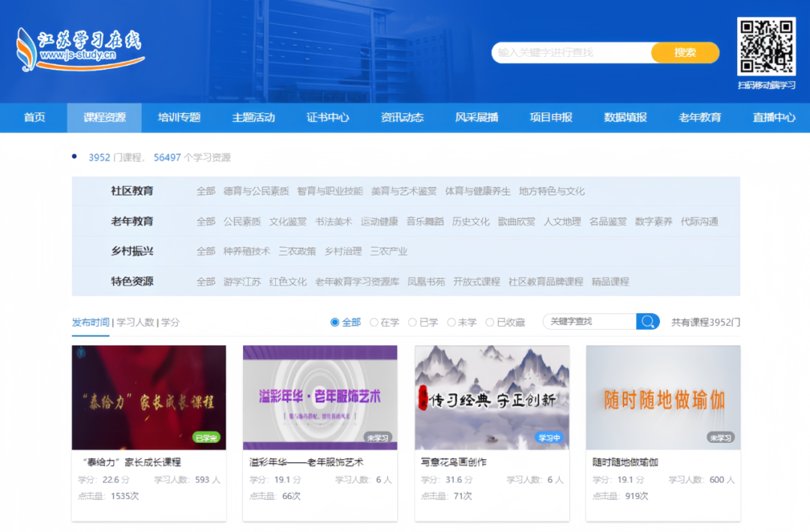This screenshot has height=532, width=810.
Task: Open the 证书中心 menu item
Action: 328,118
